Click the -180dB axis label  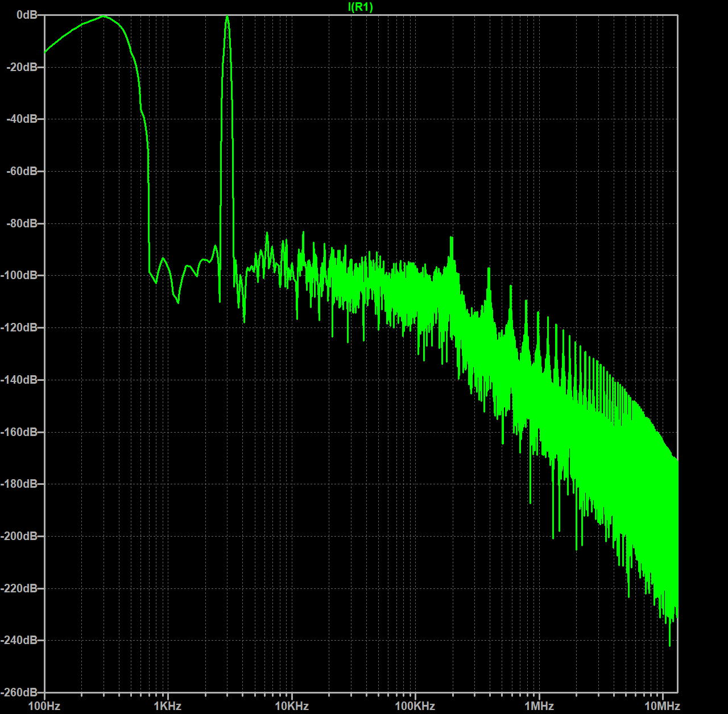[x=19, y=484]
